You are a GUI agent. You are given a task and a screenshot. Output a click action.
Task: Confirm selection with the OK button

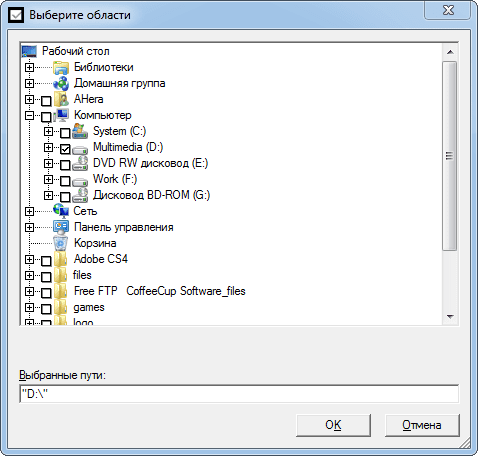(333, 425)
